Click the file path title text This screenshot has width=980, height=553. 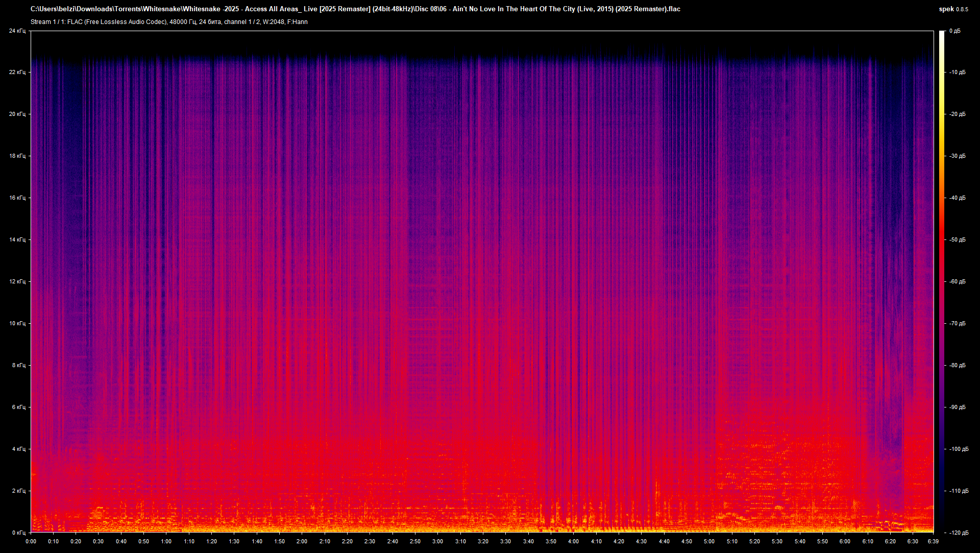[x=355, y=9]
